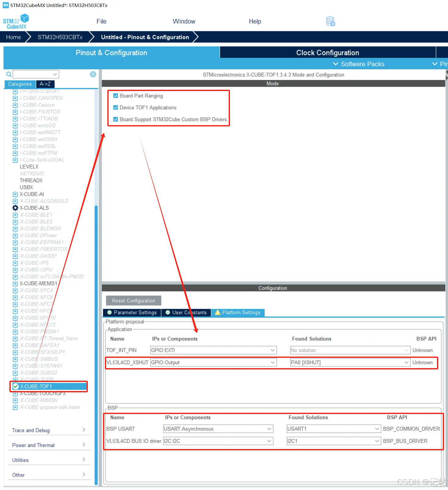Toggle the Board Part Ranging checkbox
Viewport: 448px width, 490px height.
coord(116,96)
